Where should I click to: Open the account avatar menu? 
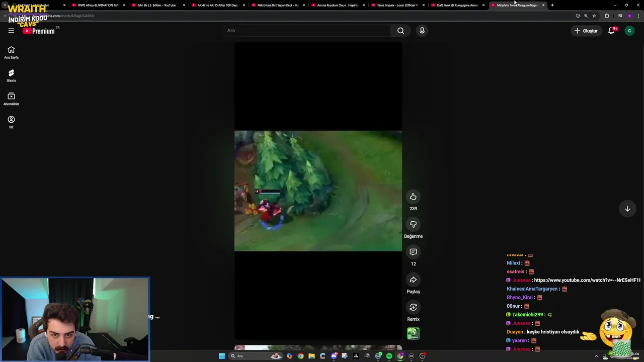point(629,31)
